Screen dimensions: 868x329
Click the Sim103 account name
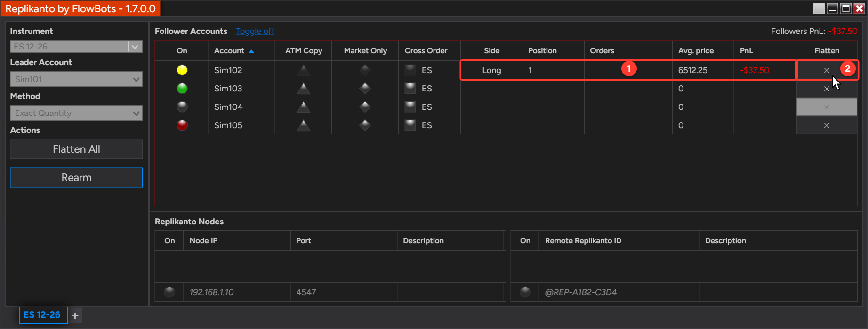click(228, 89)
